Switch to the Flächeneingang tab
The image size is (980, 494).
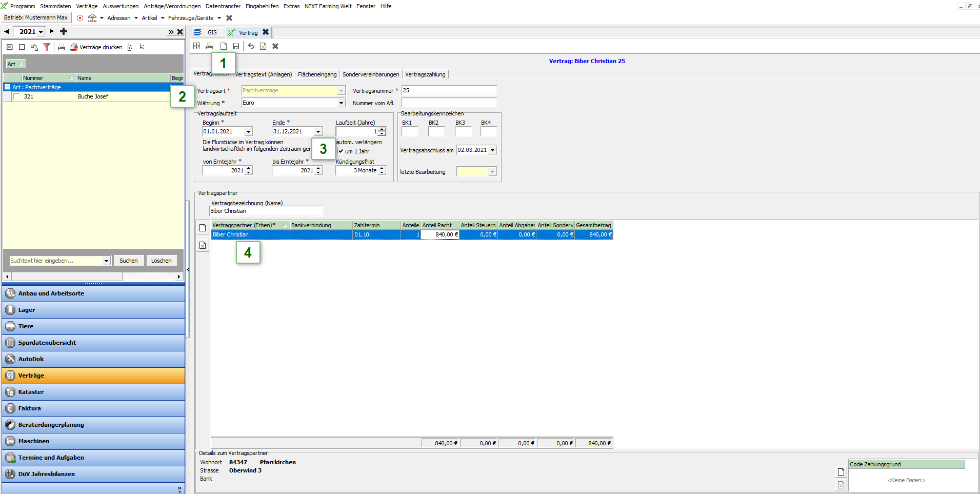pos(317,74)
